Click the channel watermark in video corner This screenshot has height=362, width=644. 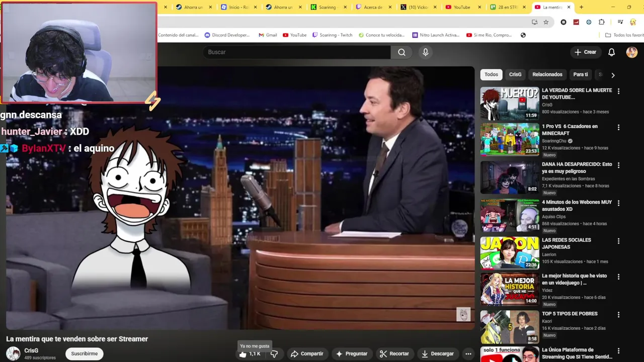coord(463,315)
